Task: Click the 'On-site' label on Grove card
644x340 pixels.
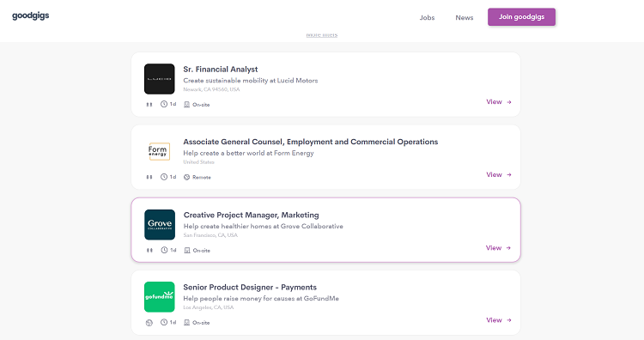Action: [x=202, y=251]
